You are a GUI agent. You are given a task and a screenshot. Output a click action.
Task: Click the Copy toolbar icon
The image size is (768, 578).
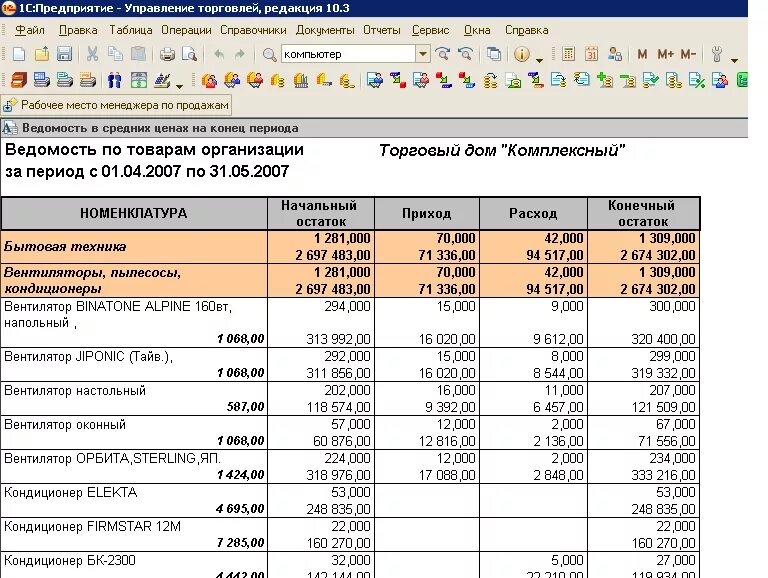click(x=115, y=54)
